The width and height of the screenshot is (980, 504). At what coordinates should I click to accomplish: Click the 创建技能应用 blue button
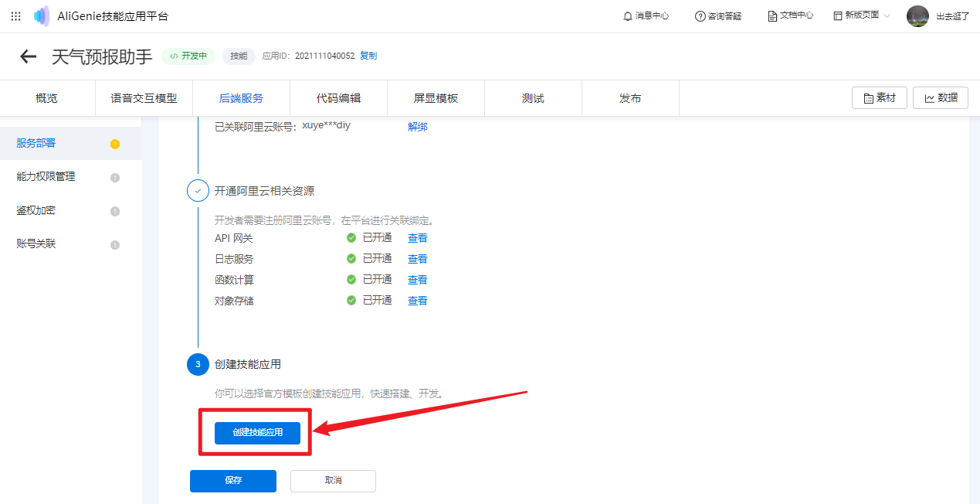tap(257, 433)
